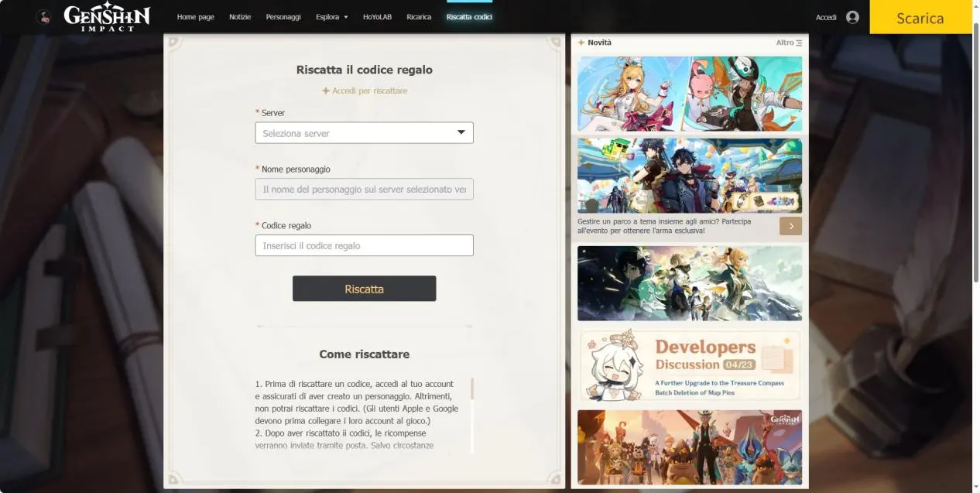The image size is (980, 493).
Task: Expand the Esplora menu
Action: click(x=332, y=17)
